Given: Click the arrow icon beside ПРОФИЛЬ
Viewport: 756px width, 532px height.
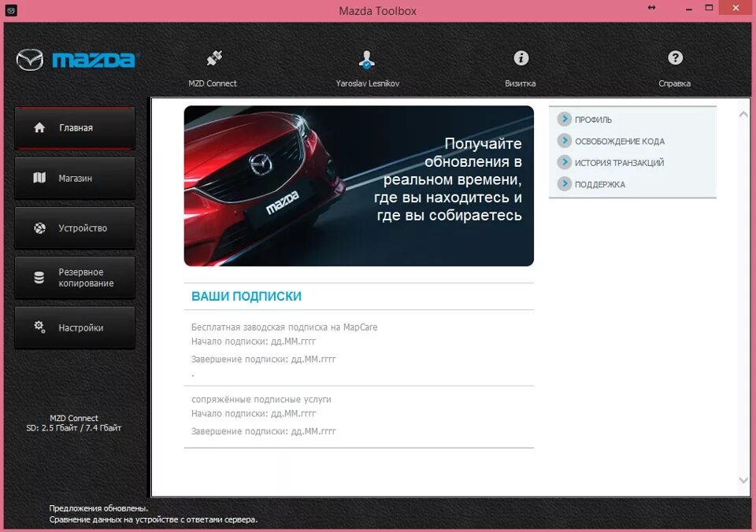Looking at the screenshot, I should click(x=564, y=119).
